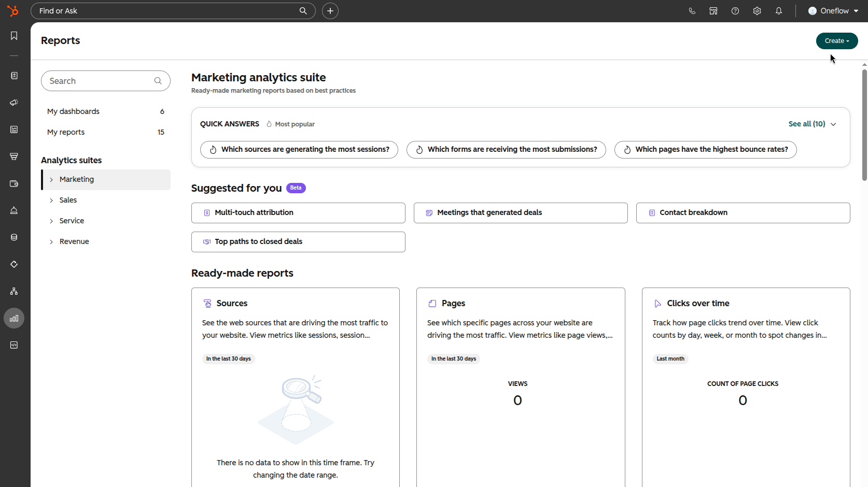Ask which sources generate most sessions
Viewport: 868px width, 487px height.
click(299, 150)
